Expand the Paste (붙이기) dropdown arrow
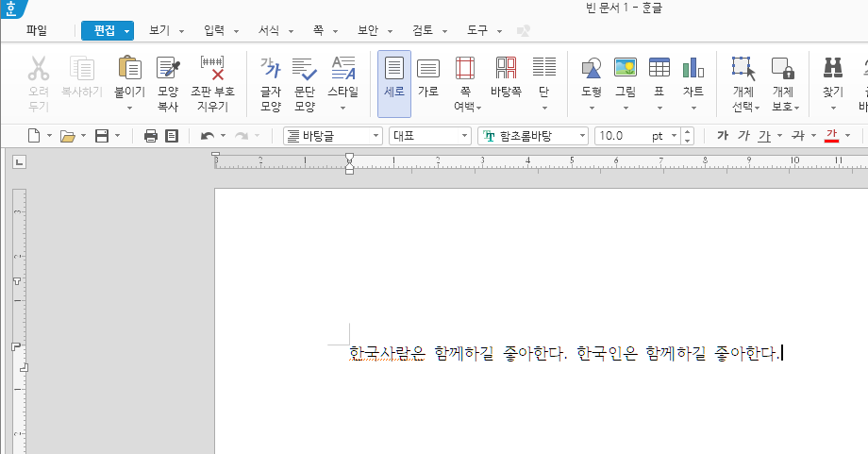The image size is (868, 454). coord(129,108)
